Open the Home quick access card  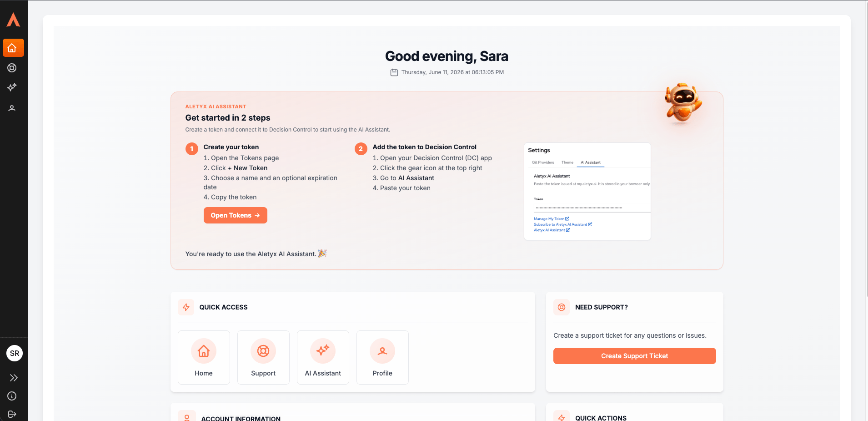(204, 357)
